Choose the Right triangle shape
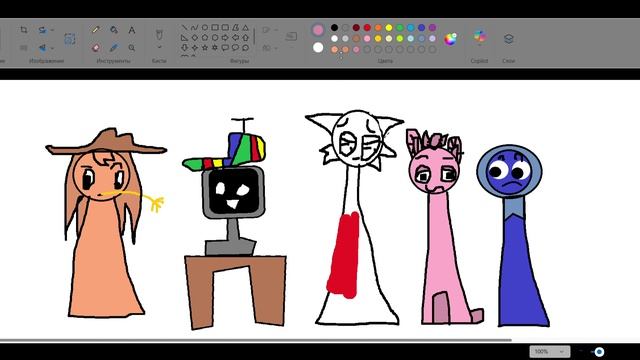 click(x=184, y=38)
